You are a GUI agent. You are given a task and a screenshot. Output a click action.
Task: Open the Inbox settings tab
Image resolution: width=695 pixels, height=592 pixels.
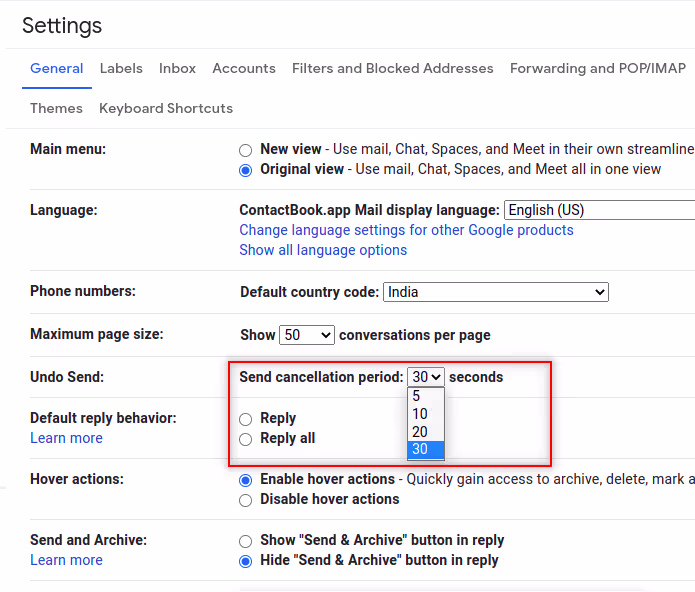[x=177, y=69]
